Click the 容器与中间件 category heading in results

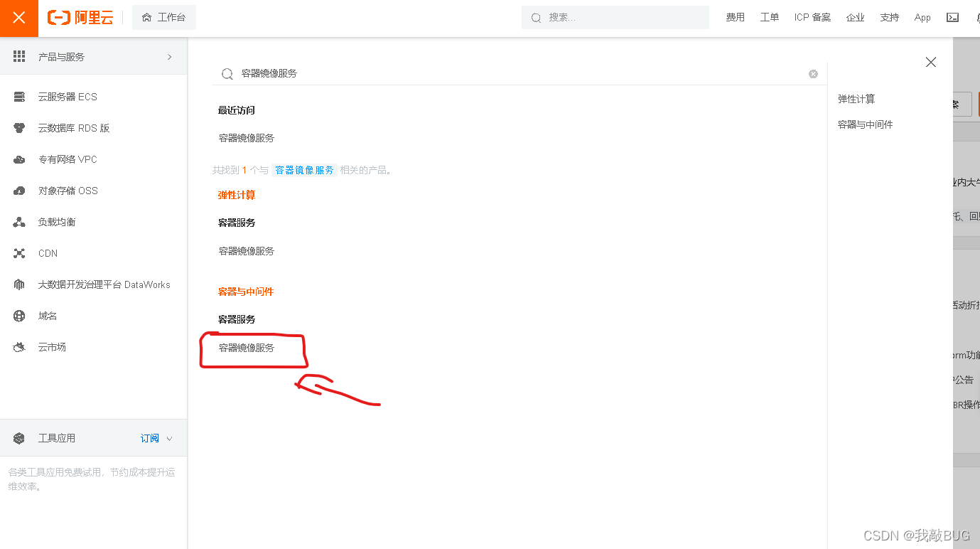[x=246, y=292]
